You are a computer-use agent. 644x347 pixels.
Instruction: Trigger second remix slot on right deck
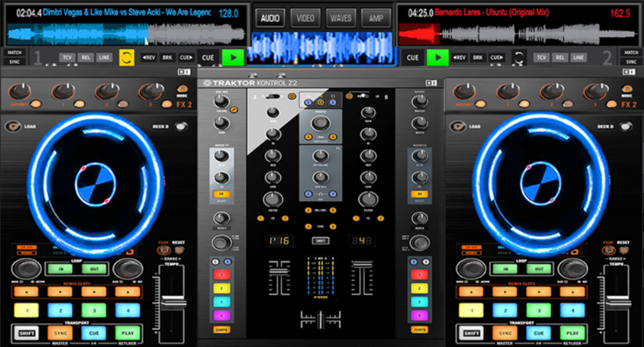pyautogui.click(x=505, y=292)
